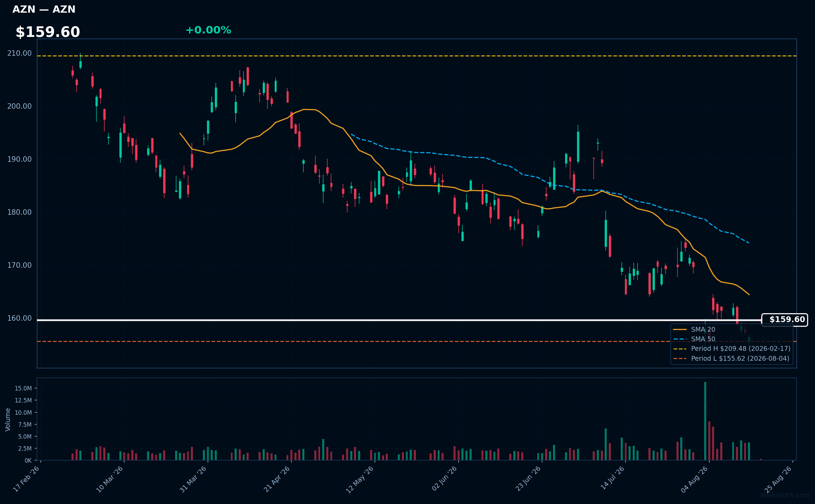Click the orange SMA 20 legend line sample
This screenshot has height=504, width=815.
point(680,330)
